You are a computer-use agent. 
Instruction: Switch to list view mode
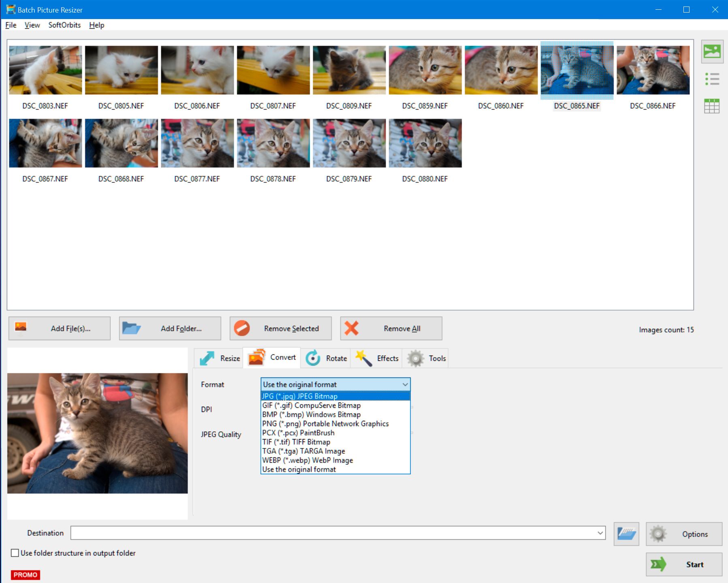[x=712, y=79]
